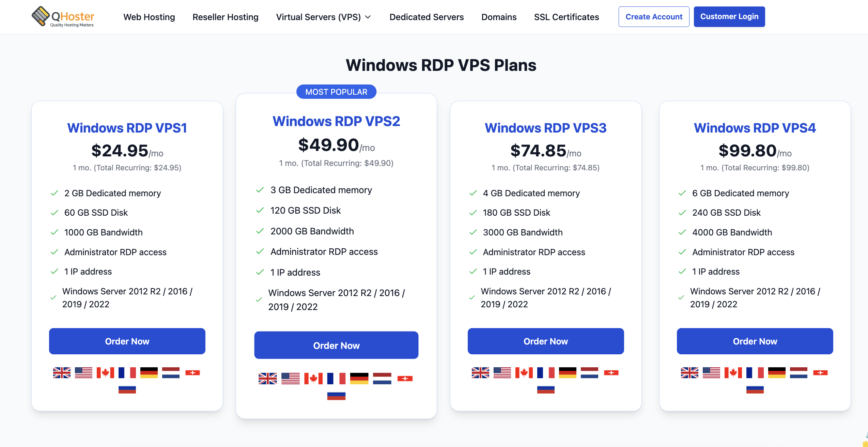Screen dimensions: 868x447
Task: Click the Windows RDP VPS3 plan title
Action: (x=546, y=128)
